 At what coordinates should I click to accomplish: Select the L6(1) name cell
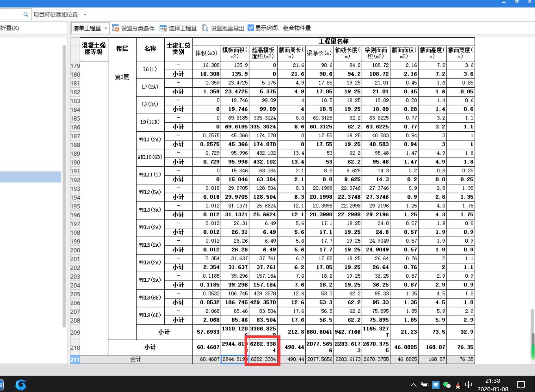point(150,70)
